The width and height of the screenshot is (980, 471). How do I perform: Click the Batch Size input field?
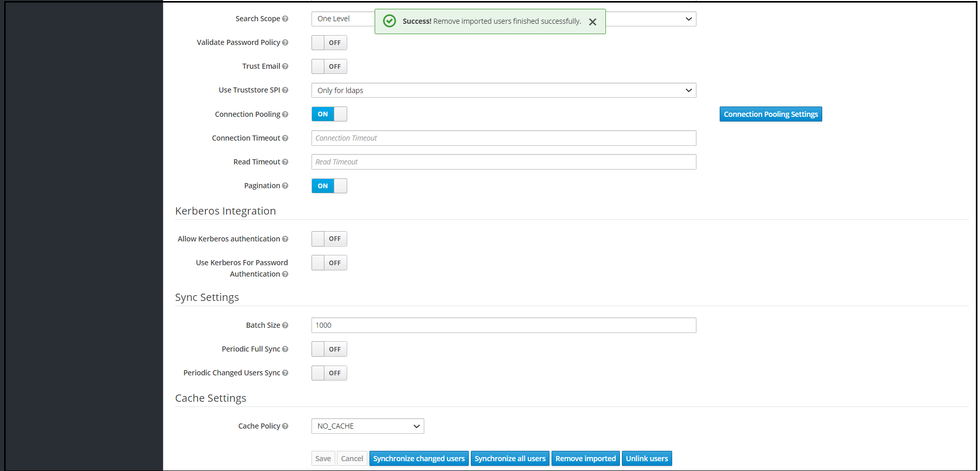click(503, 325)
